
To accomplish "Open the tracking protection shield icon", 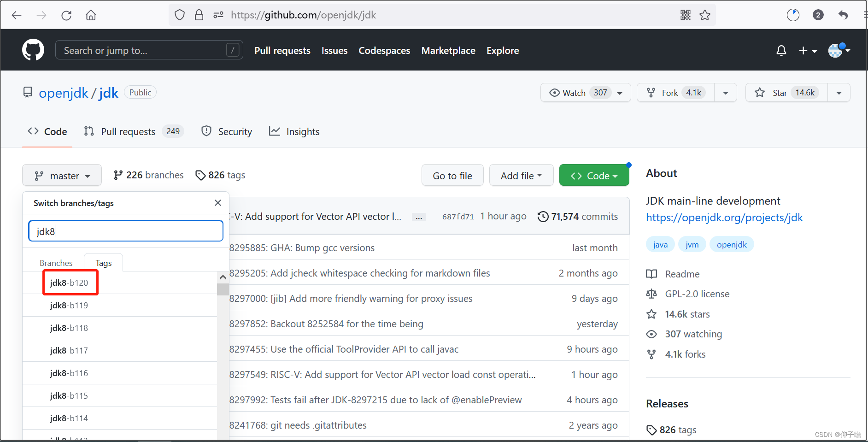I will click(180, 15).
